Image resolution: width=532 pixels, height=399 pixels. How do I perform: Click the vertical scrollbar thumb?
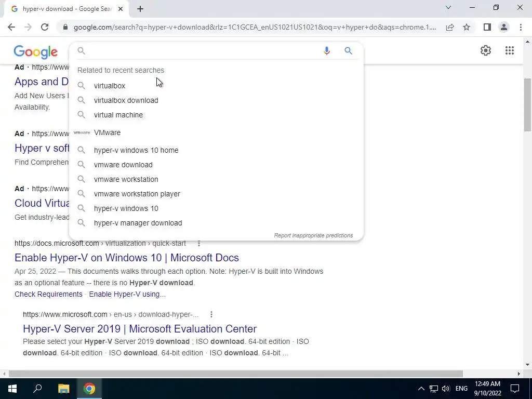(527, 105)
